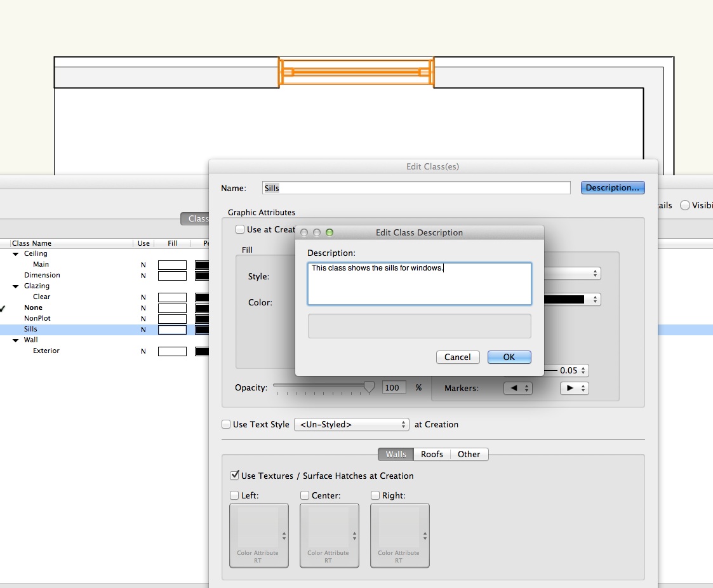Enable Use at Creation
The height and width of the screenshot is (588, 713).
tap(239, 229)
